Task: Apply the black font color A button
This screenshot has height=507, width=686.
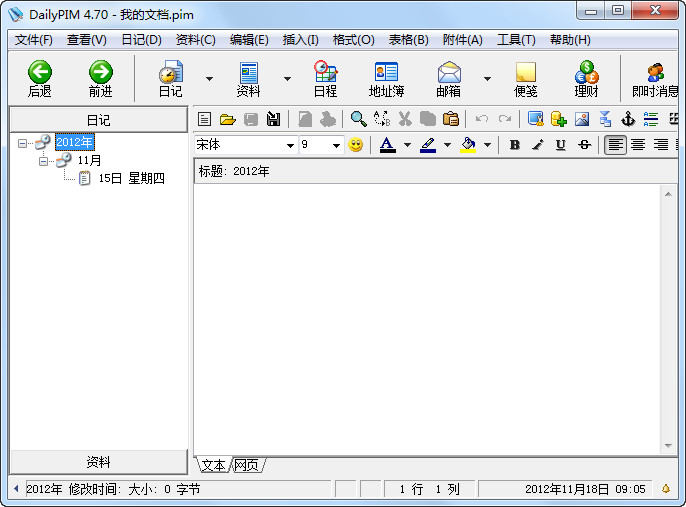Action: point(387,145)
